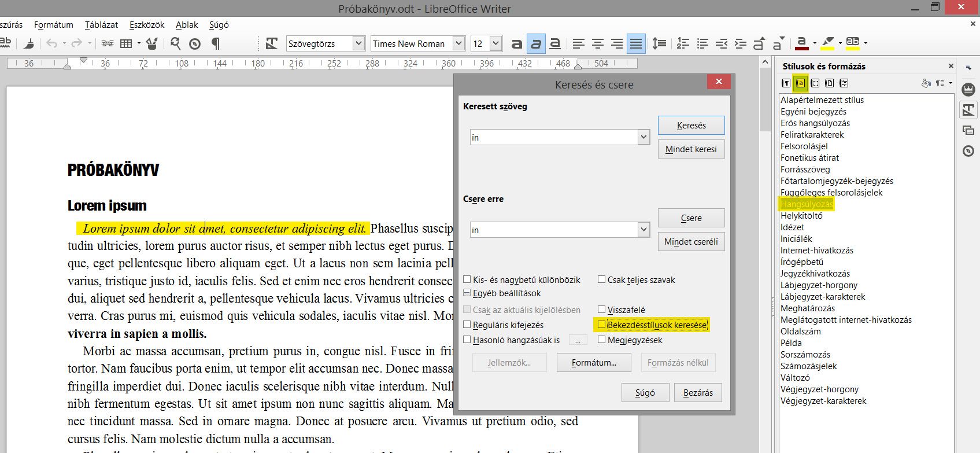Viewport: 980px width, 453px height.
Task: Toggle numbered list icon
Action: (683, 43)
